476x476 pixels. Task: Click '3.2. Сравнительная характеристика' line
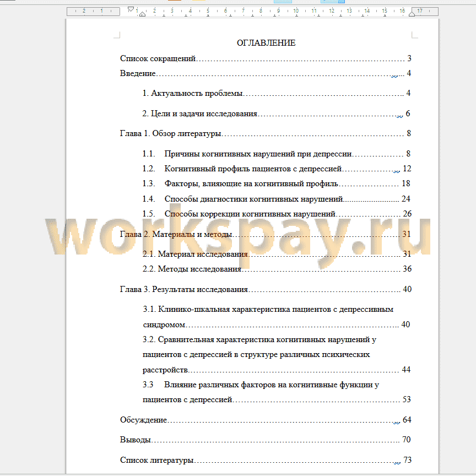click(x=259, y=339)
